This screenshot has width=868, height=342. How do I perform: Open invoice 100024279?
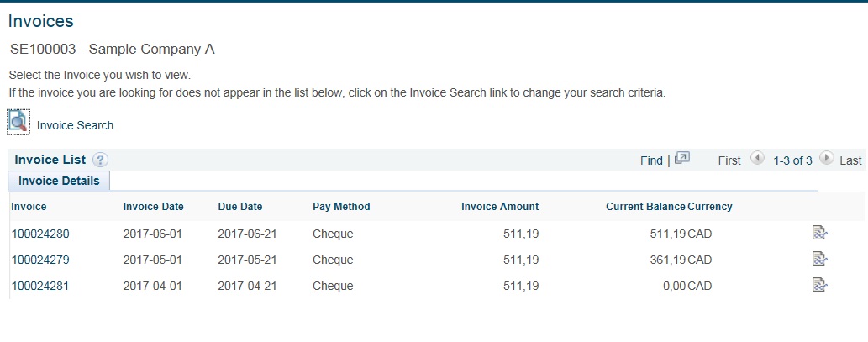point(40,260)
